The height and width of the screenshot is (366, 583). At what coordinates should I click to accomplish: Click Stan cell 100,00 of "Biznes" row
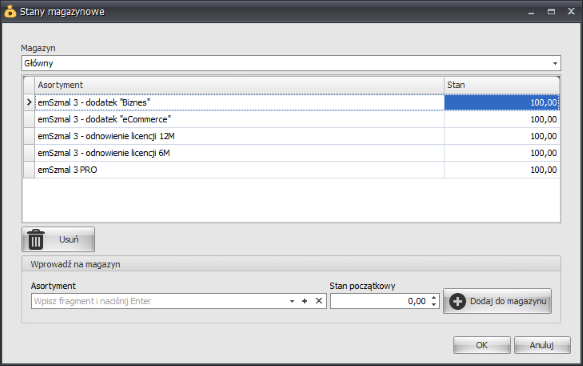[502, 102]
